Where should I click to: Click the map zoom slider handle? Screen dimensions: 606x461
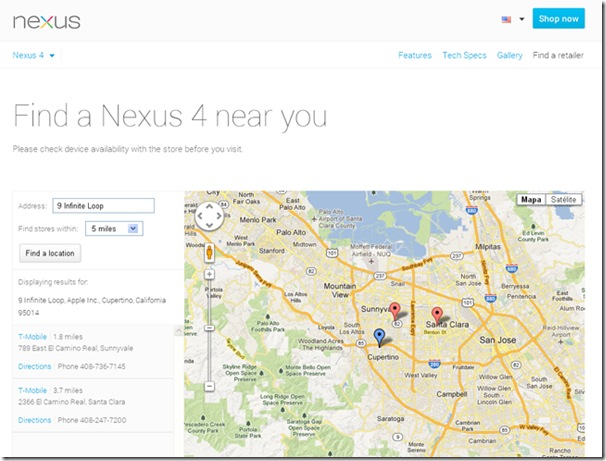[209, 328]
